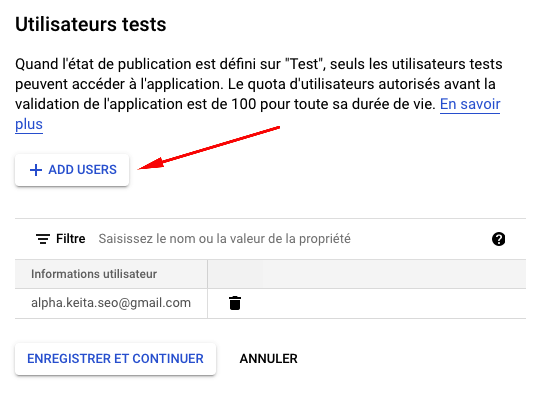Screen dimensions: 537x402
Task: Open the help question mark icon
Action: 498,239
